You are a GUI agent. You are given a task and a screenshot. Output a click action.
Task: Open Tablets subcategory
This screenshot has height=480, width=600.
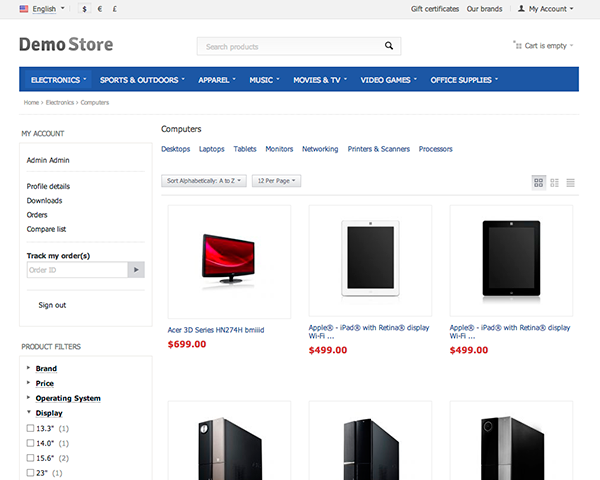tap(245, 149)
